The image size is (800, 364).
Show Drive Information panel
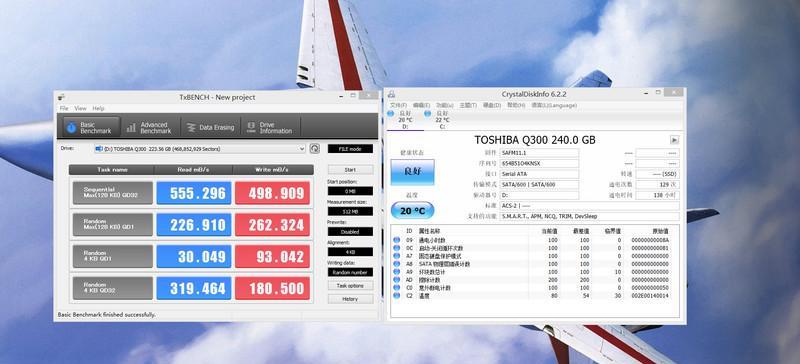coord(269,127)
